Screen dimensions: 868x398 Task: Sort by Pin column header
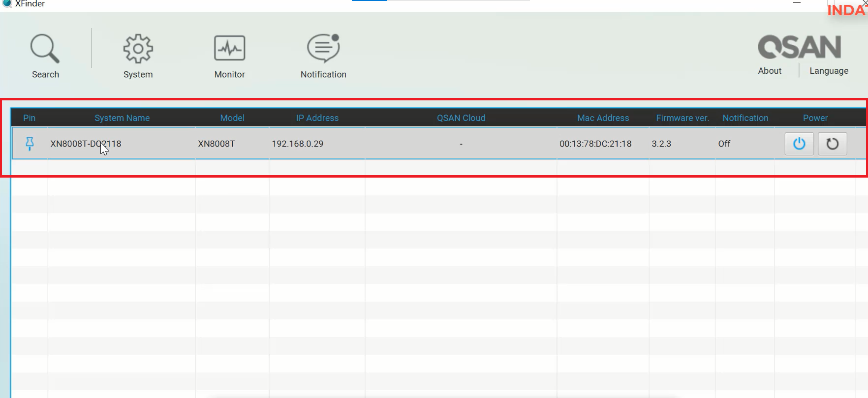point(29,118)
